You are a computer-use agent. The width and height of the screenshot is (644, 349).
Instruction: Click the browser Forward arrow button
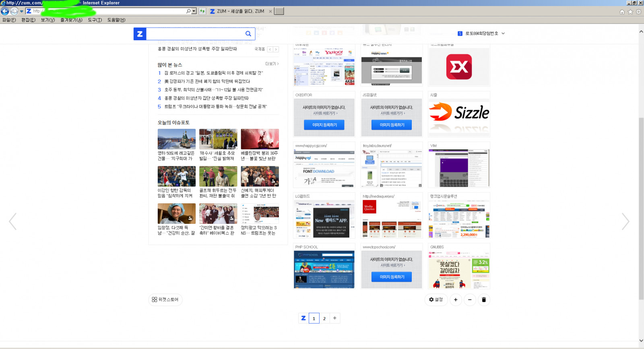tap(14, 11)
